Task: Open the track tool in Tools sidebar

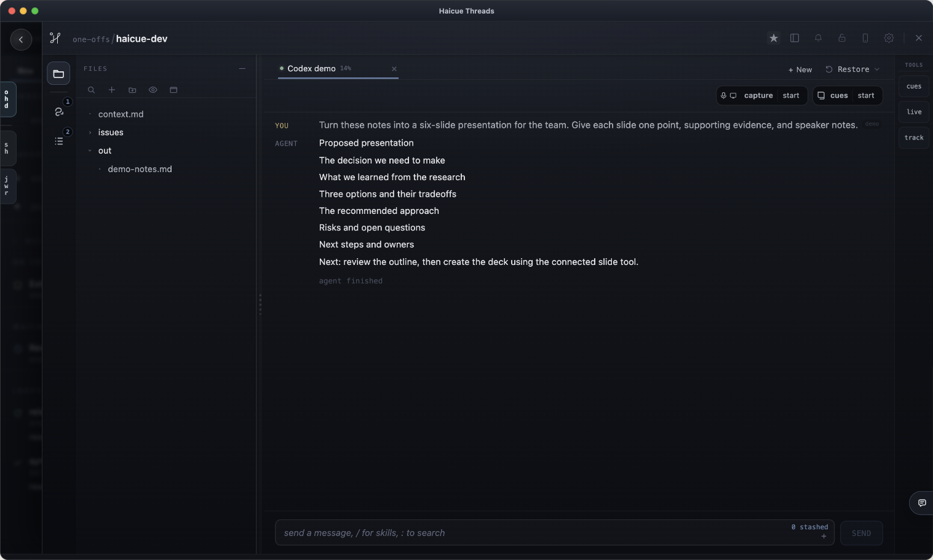Action: [914, 138]
